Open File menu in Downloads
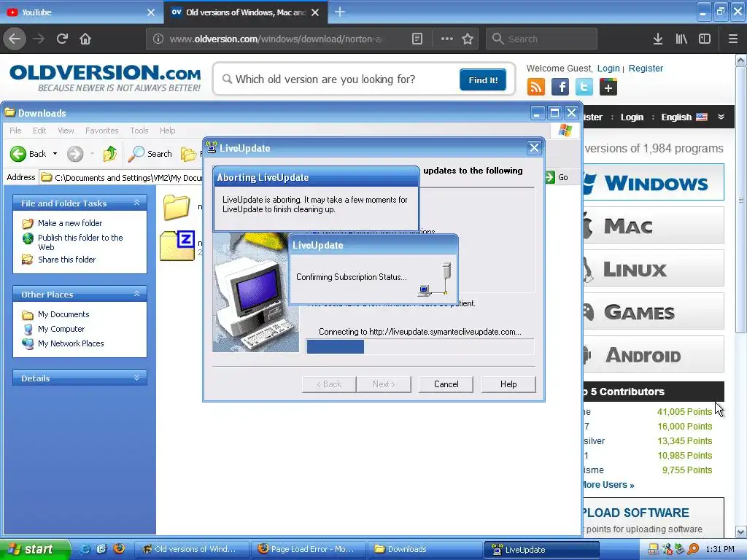 (15, 131)
